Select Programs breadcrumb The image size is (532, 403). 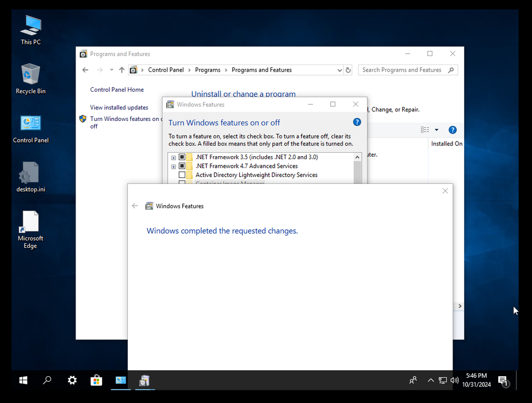[x=208, y=70]
